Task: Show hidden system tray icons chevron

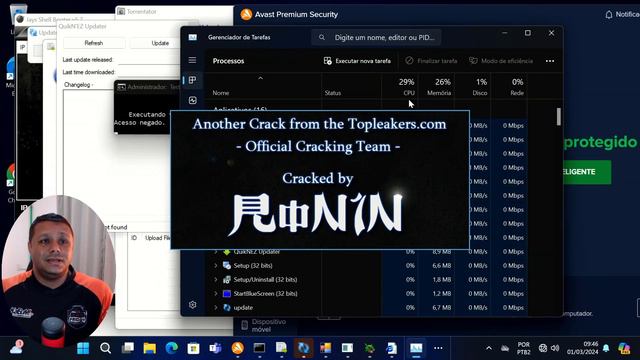Action: tap(489, 348)
